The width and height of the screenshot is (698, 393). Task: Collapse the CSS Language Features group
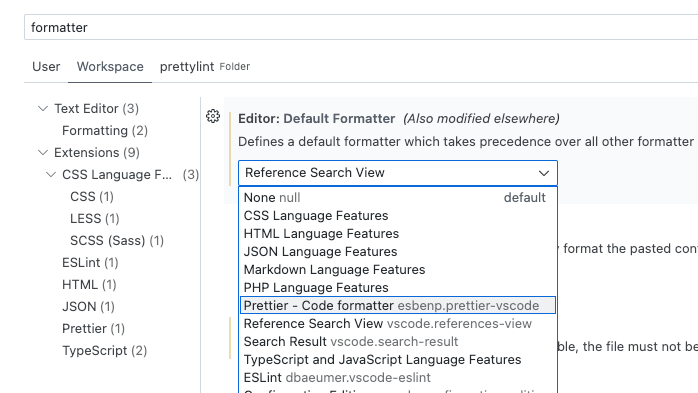coord(51,174)
